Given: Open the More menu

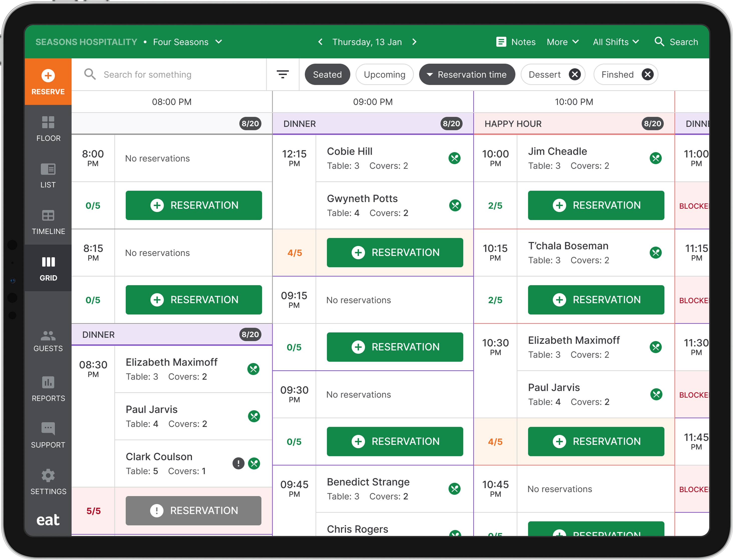Looking at the screenshot, I should pyautogui.click(x=562, y=42).
